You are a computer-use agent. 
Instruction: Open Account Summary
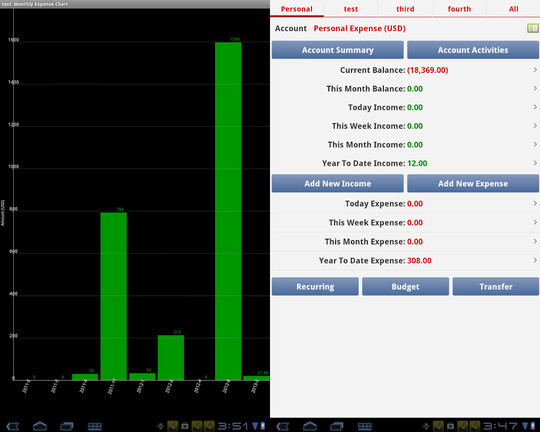[338, 50]
